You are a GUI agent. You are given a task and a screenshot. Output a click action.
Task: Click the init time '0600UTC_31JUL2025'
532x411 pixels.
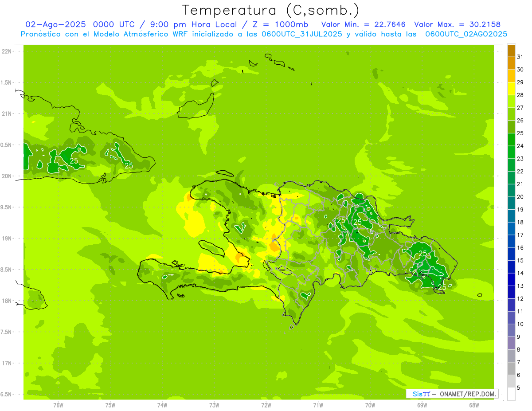(x=301, y=34)
